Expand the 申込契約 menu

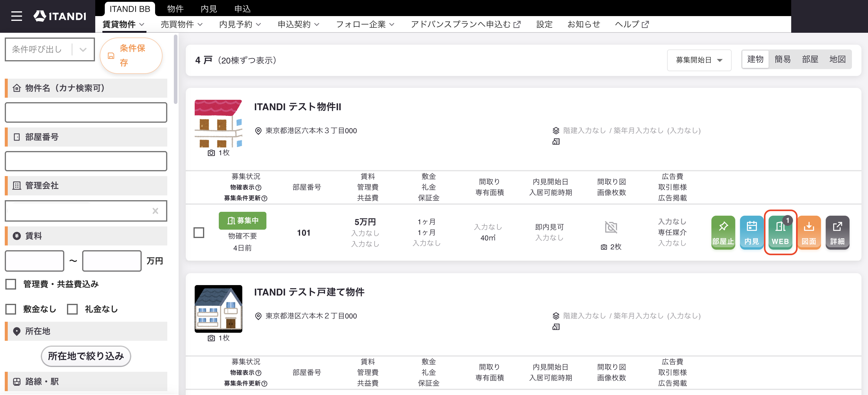298,24
